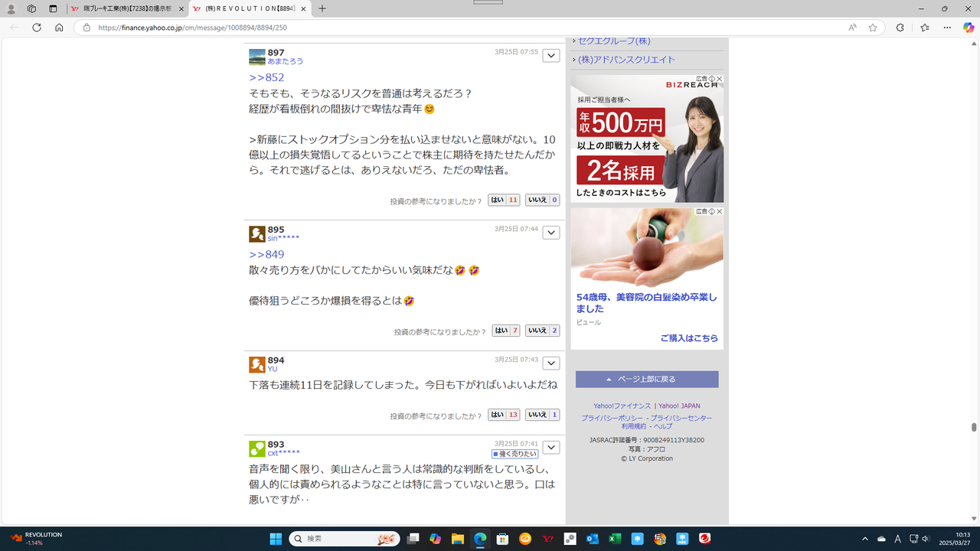The image size is (980, 551).
Task: Open the browser settings ellipsis menu
Action: 947,28
